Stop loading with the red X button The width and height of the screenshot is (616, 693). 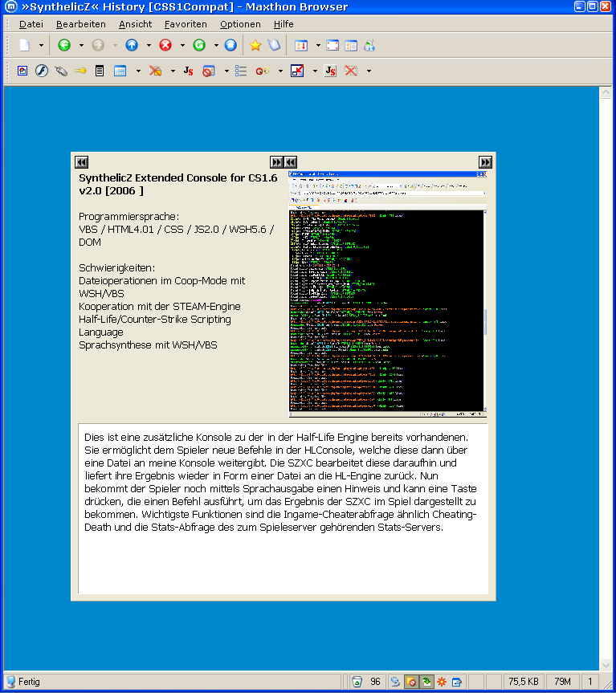(x=165, y=45)
